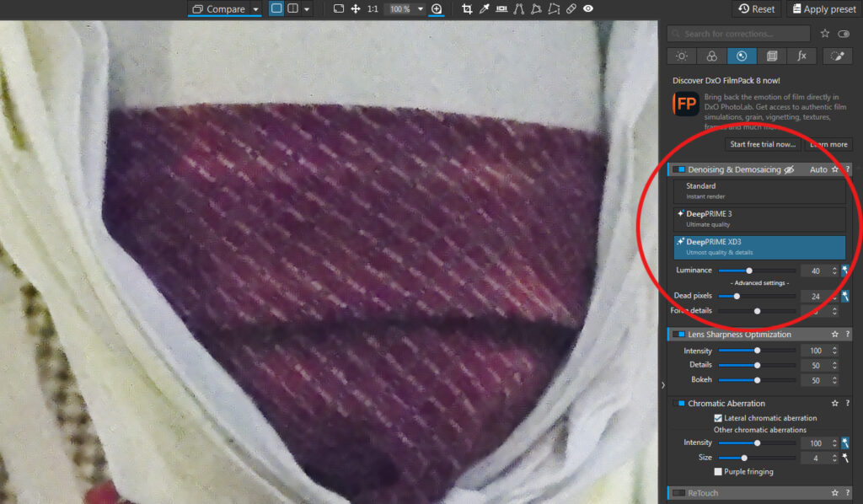Image resolution: width=863 pixels, height=504 pixels.
Task: Click the red-eye preview eye icon
Action: coord(588,9)
